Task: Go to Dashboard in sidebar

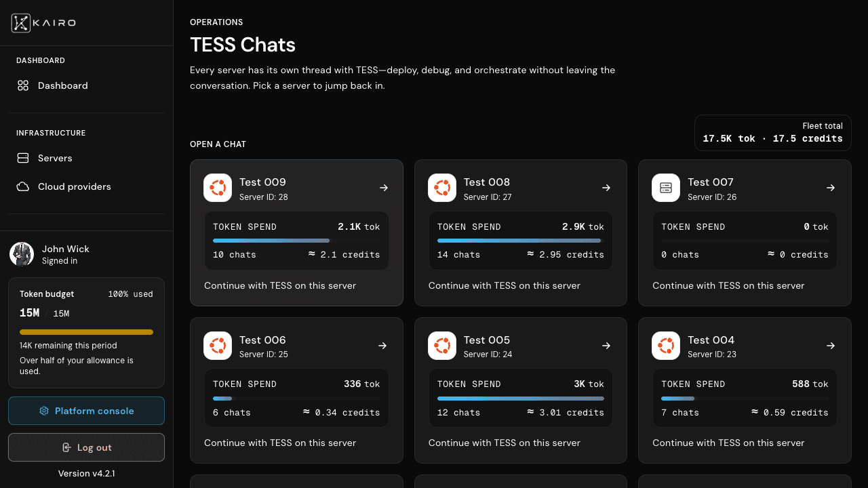Action: pyautogui.click(x=86, y=85)
